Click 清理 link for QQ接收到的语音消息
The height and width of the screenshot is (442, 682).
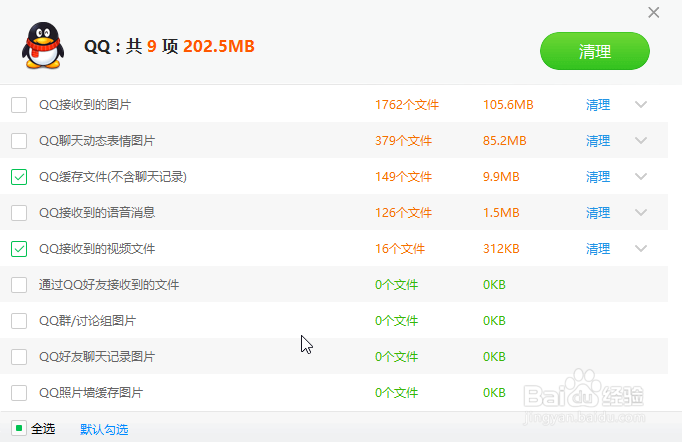click(598, 213)
